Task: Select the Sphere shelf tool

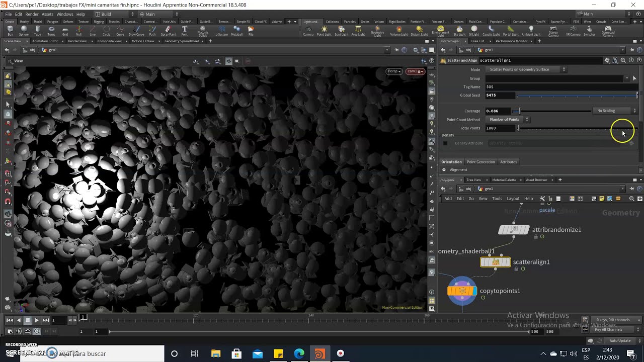Action: click(x=24, y=31)
